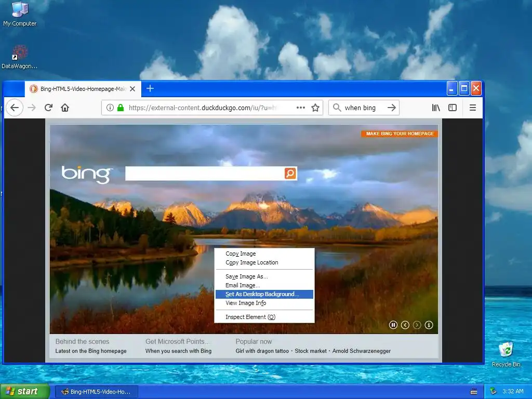Submit search with the go arrow
Viewport: 532px width, 399px height.
(x=392, y=108)
